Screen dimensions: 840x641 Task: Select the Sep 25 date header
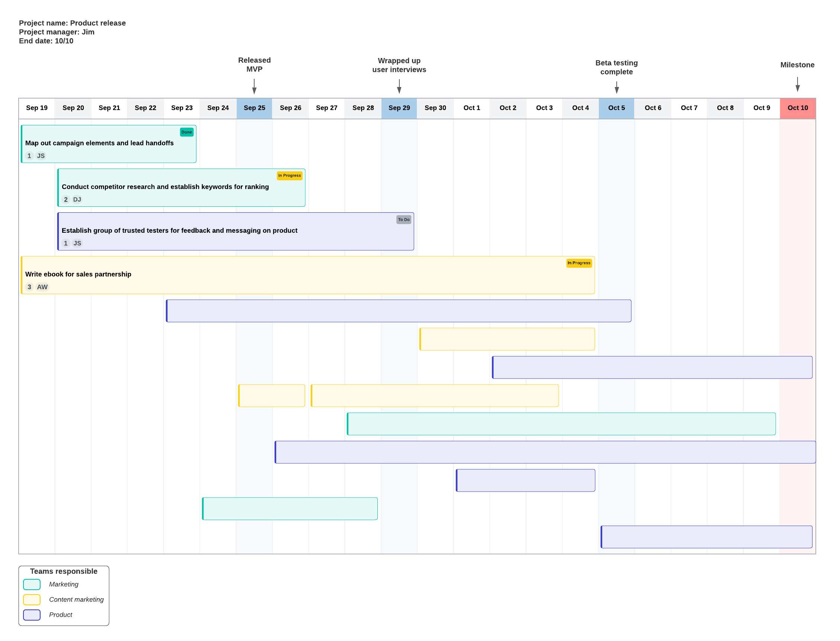[254, 108]
